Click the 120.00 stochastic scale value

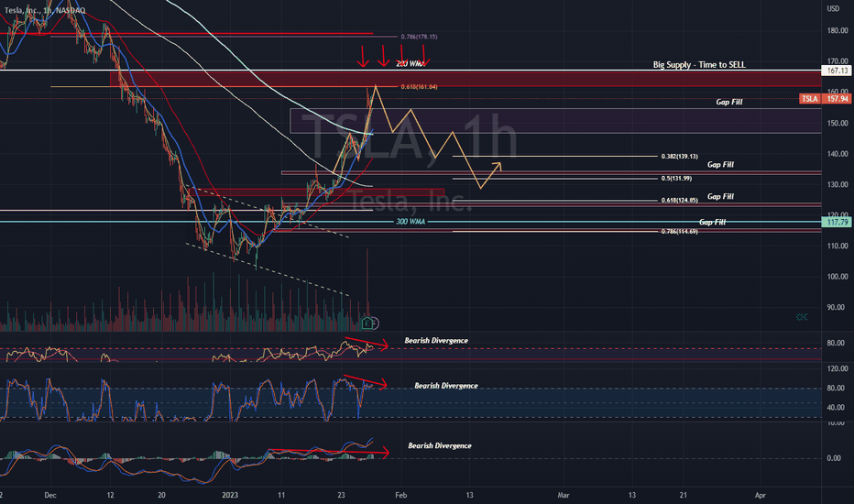click(838, 369)
